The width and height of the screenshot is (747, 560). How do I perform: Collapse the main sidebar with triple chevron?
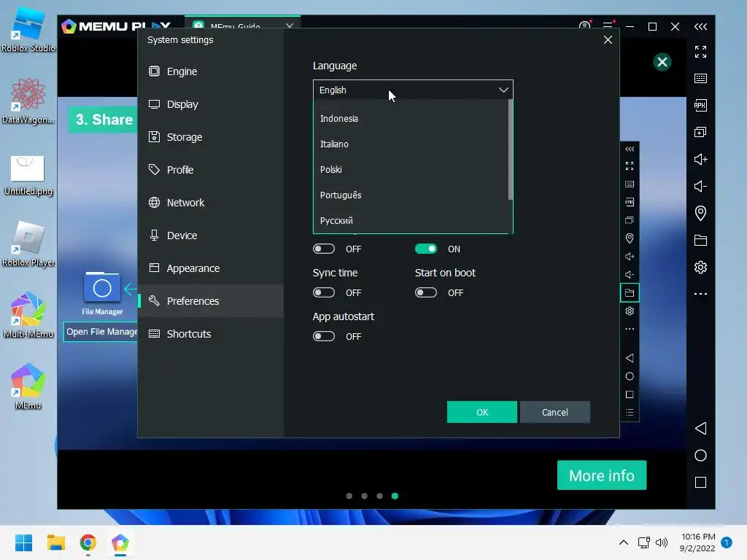700,27
